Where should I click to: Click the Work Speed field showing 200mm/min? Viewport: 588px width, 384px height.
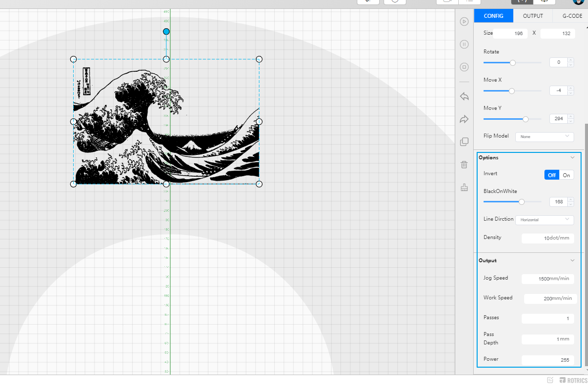550,298
